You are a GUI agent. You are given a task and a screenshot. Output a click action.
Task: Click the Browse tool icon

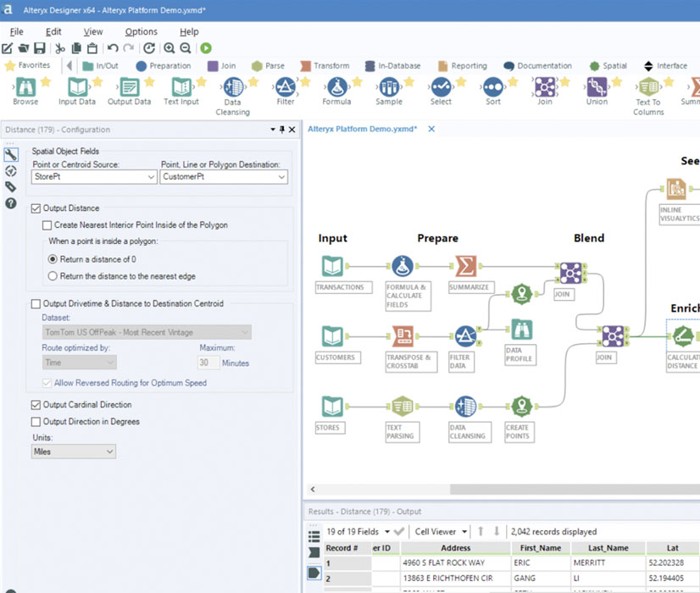[25, 87]
